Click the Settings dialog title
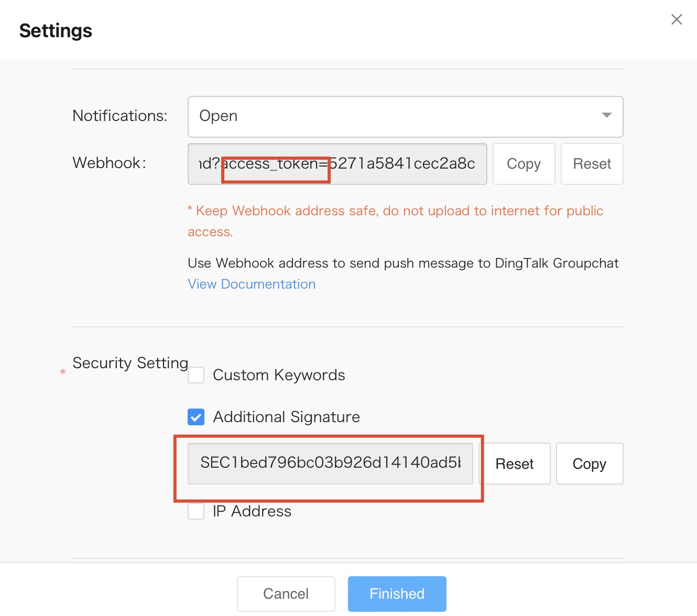 point(56,31)
